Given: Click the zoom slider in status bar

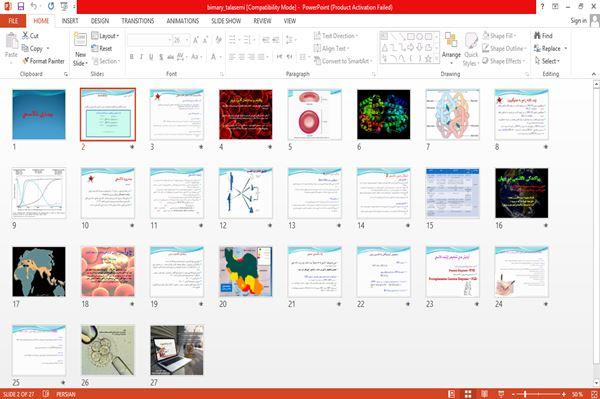Looking at the screenshot, I should 538,394.
